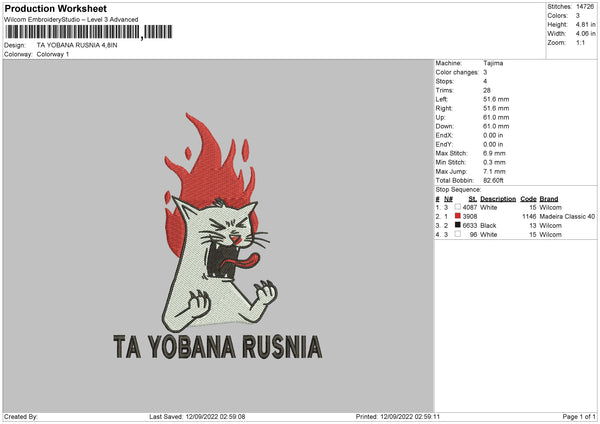Click the 'Brand' column header
Viewport: 600px width, 424px height.
click(x=549, y=199)
